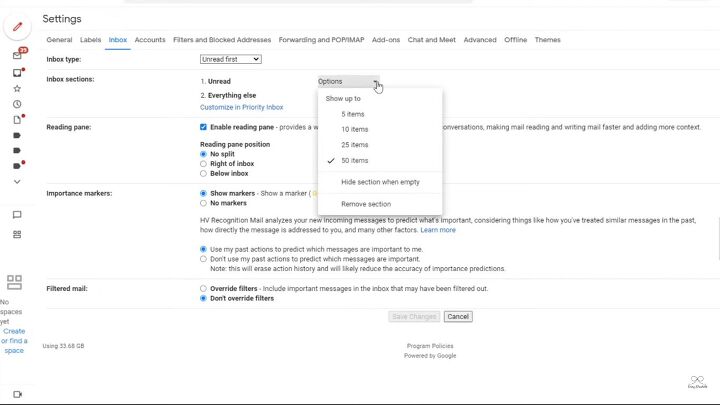Click large Spaces placeholder icon
The image size is (720, 405).
point(14,282)
